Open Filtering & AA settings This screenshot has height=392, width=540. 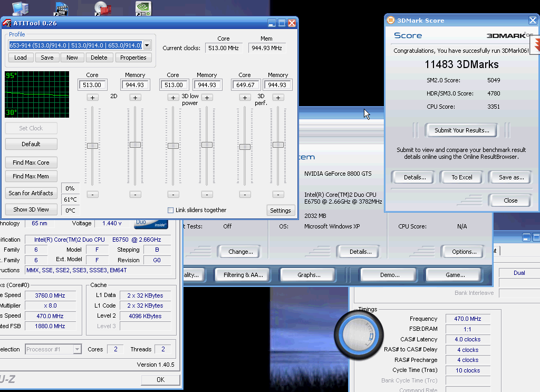point(243,275)
